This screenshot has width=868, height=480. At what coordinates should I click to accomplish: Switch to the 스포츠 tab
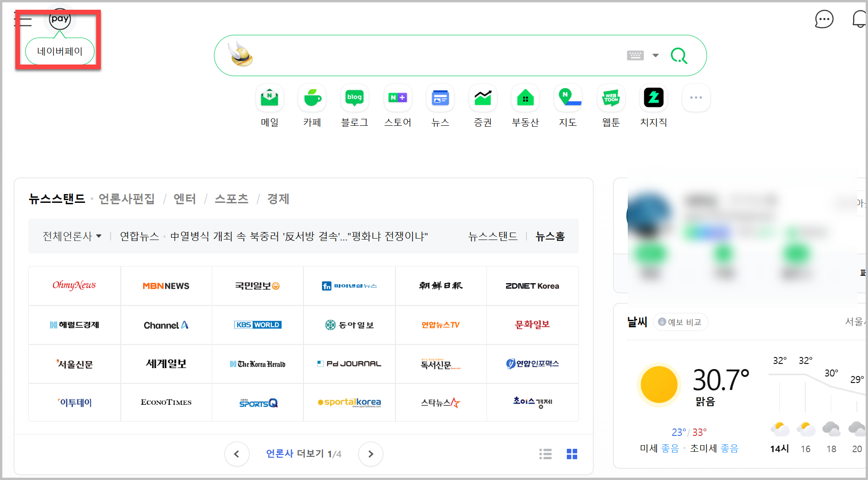pos(231,199)
